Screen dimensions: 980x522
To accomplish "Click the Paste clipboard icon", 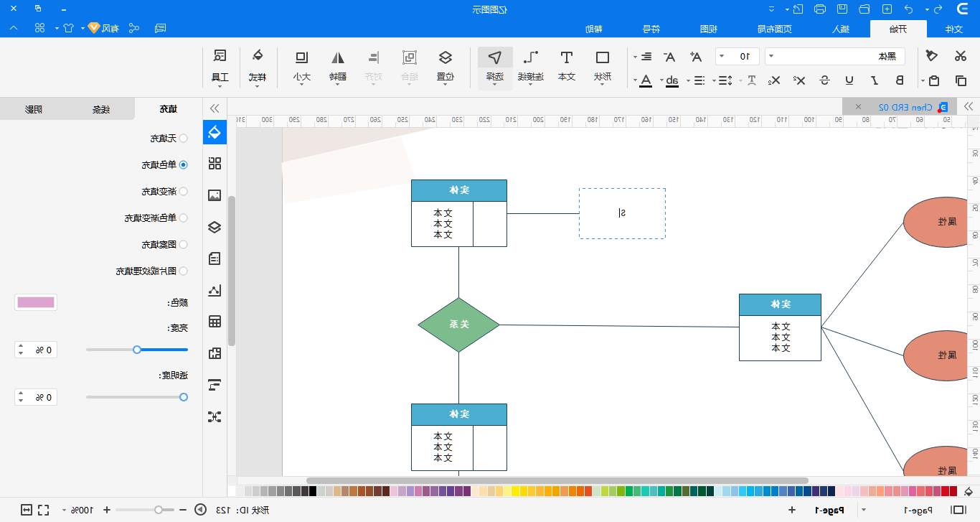I will [933, 80].
